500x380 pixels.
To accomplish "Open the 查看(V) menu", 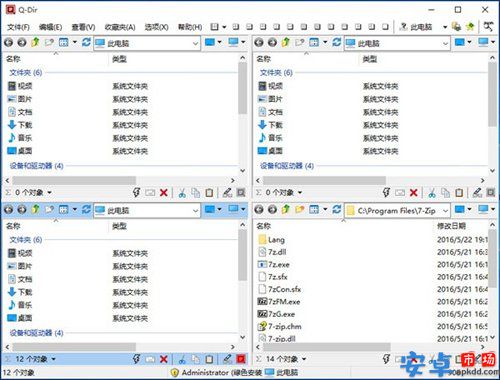I will coord(83,27).
